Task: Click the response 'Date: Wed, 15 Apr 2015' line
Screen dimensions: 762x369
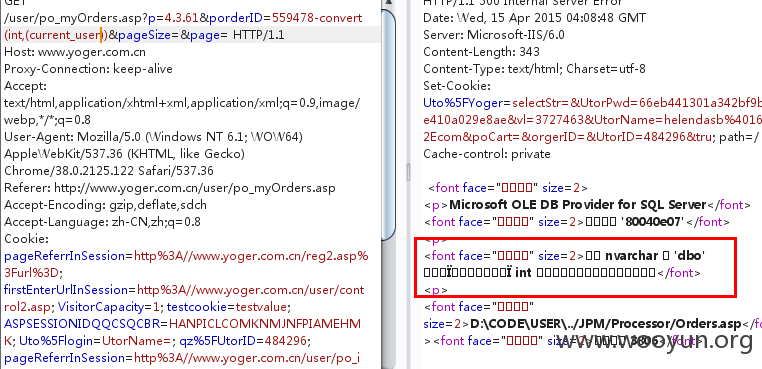Action: (x=535, y=18)
